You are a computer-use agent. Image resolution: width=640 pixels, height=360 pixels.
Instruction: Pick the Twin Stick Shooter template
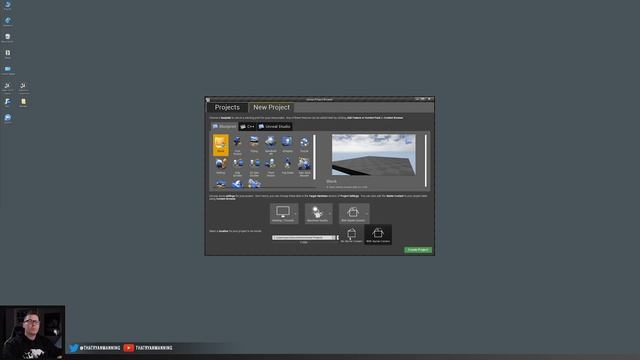(x=304, y=167)
